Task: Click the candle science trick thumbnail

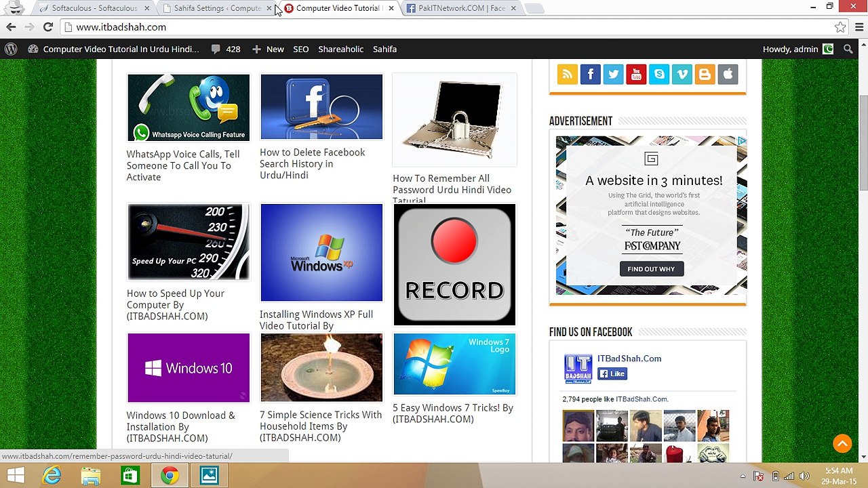Action: [321, 367]
